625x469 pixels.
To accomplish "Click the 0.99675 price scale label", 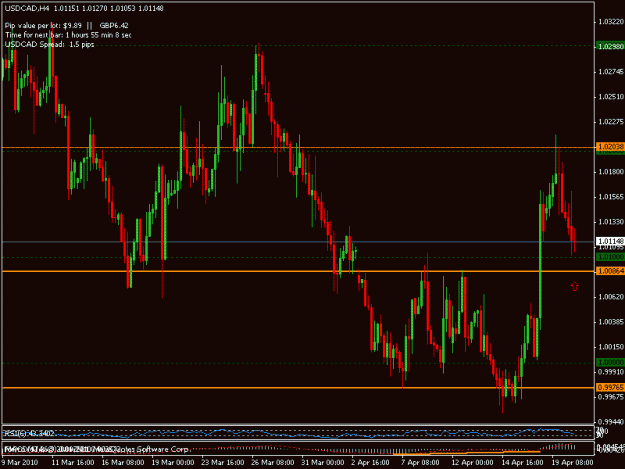I will pyautogui.click(x=611, y=397).
